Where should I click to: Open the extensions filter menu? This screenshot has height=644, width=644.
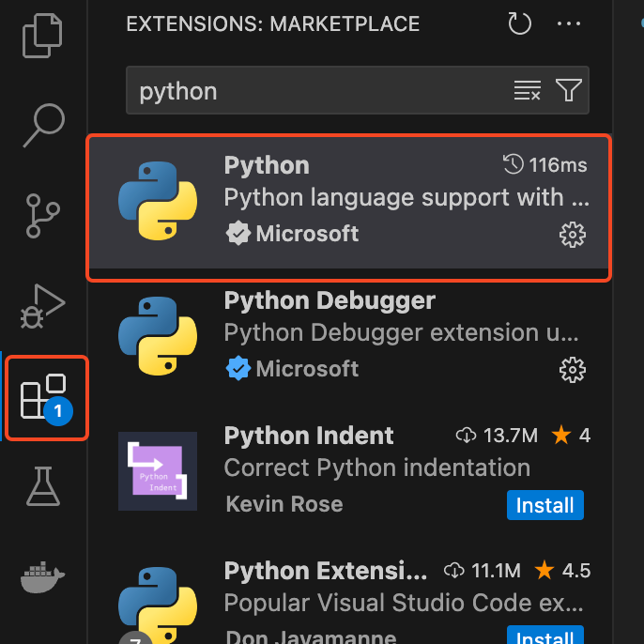tap(568, 91)
